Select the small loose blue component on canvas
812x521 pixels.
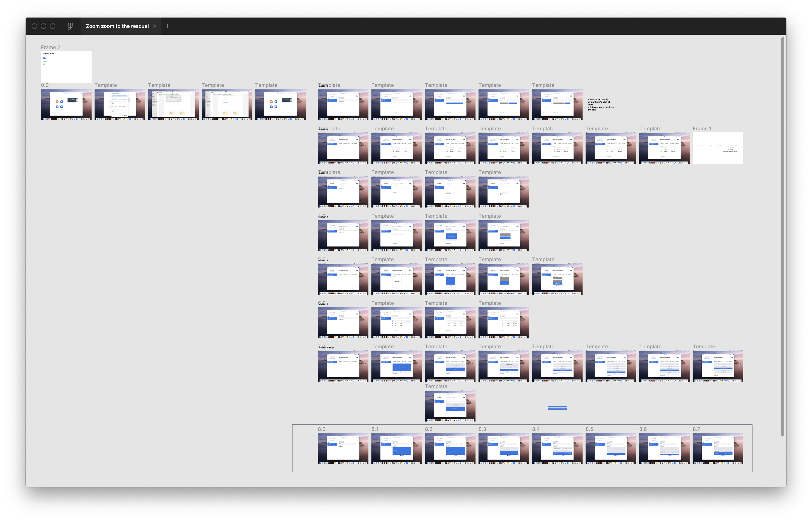pos(557,408)
